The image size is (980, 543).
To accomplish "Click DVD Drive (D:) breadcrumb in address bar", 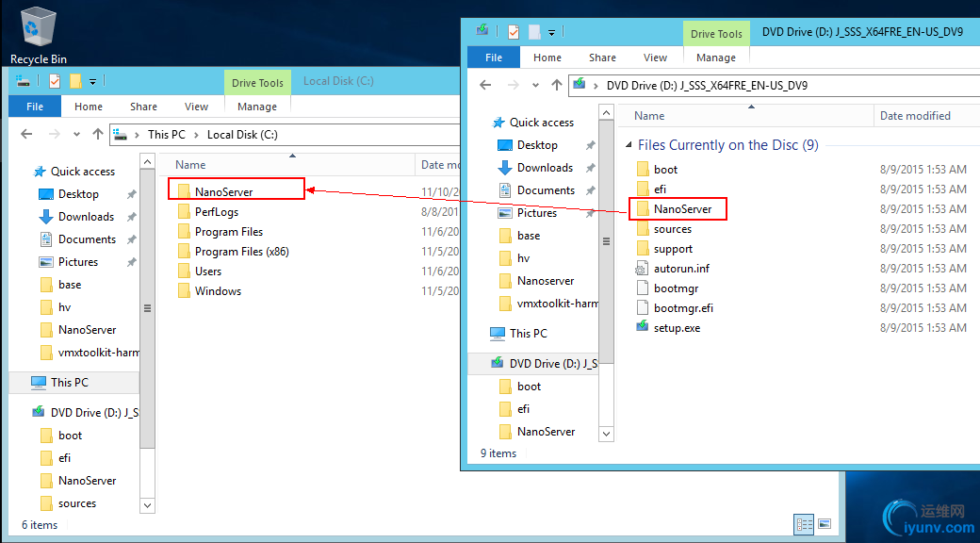I will [x=707, y=86].
